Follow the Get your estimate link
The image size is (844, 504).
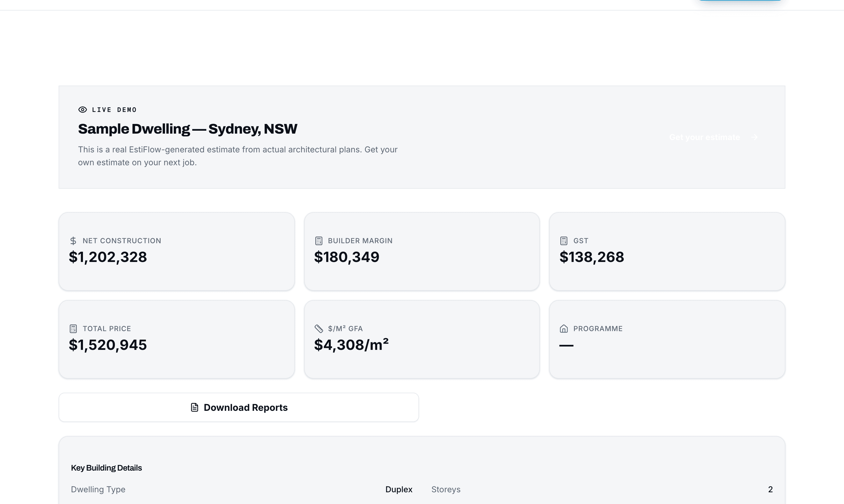click(x=714, y=137)
